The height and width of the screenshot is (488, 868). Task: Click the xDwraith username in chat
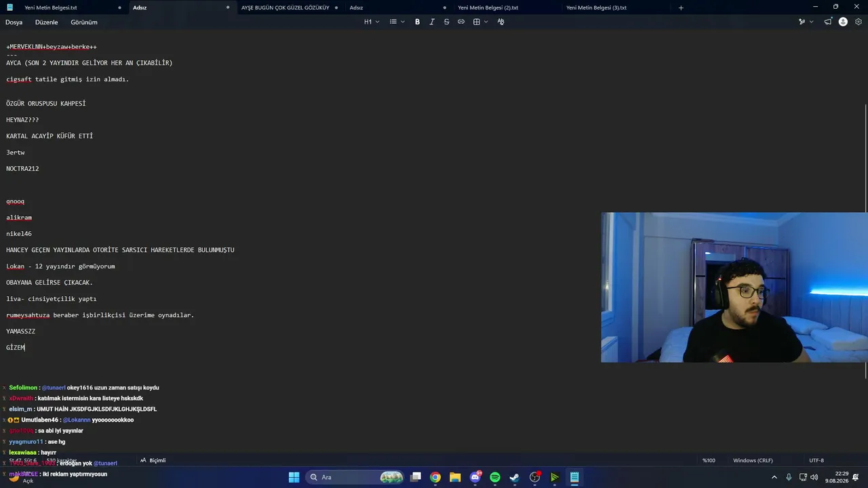click(21, 399)
